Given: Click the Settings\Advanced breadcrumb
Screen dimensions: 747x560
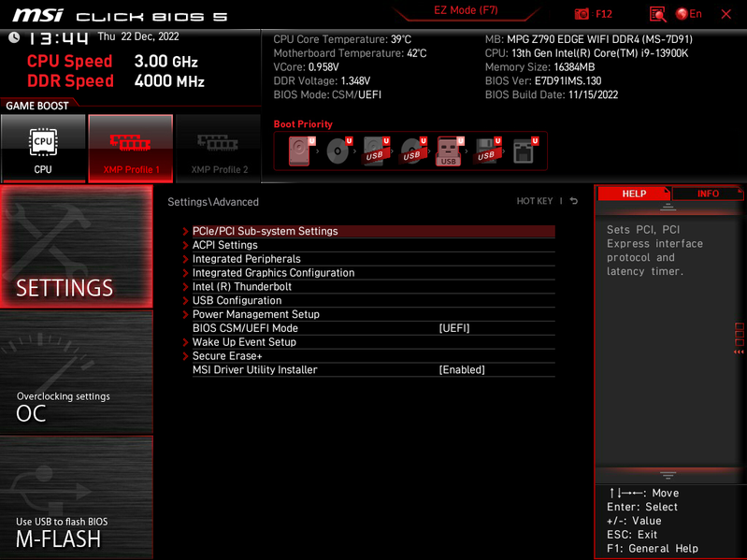Looking at the screenshot, I should (213, 202).
